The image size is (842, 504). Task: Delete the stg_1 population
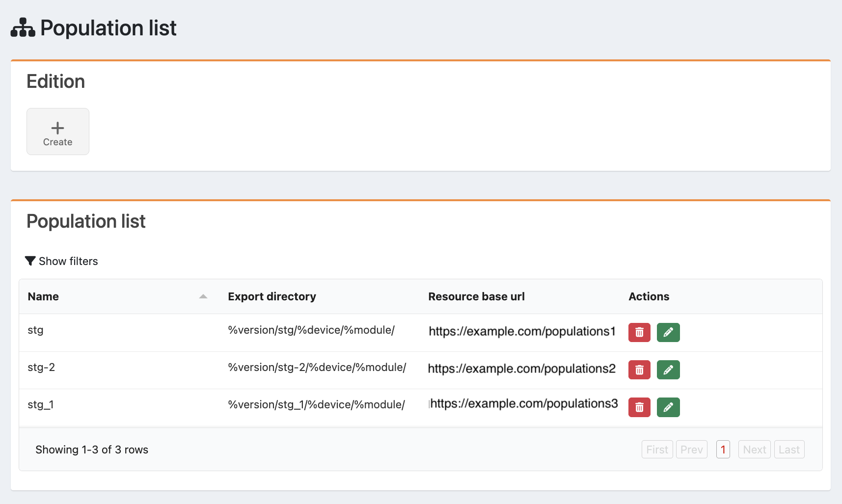click(639, 407)
